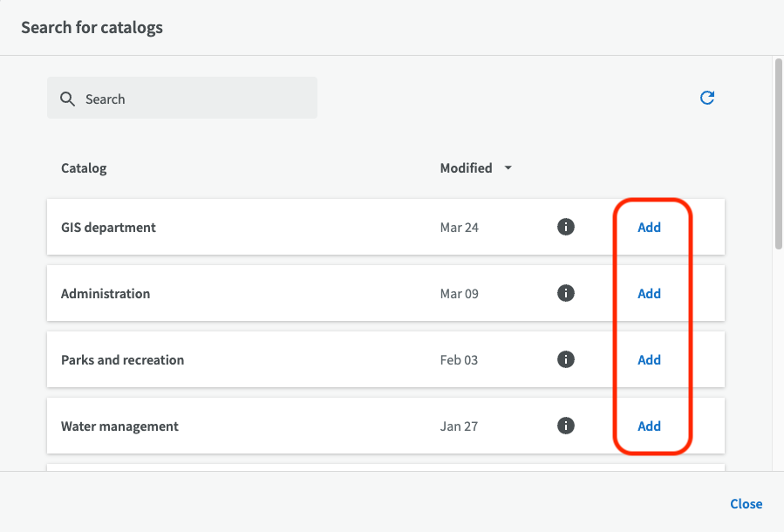Add the Water management catalog
This screenshot has width=784, height=532.
coord(649,426)
